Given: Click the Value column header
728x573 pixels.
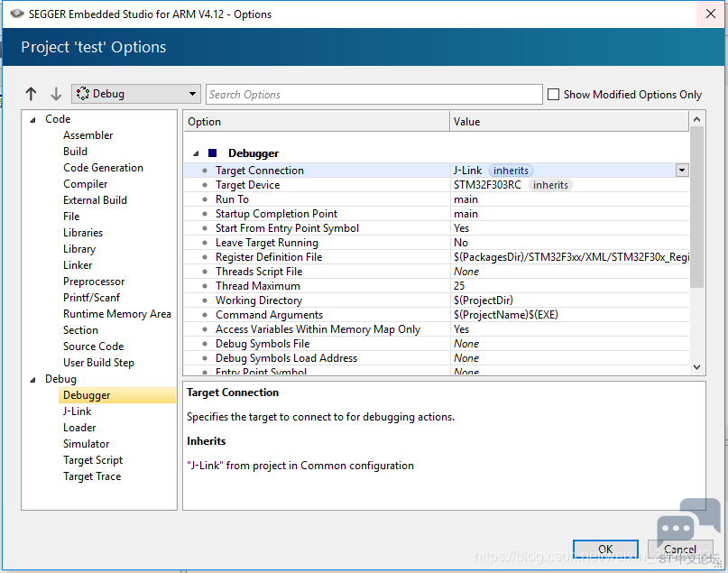Looking at the screenshot, I should click(569, 122).
